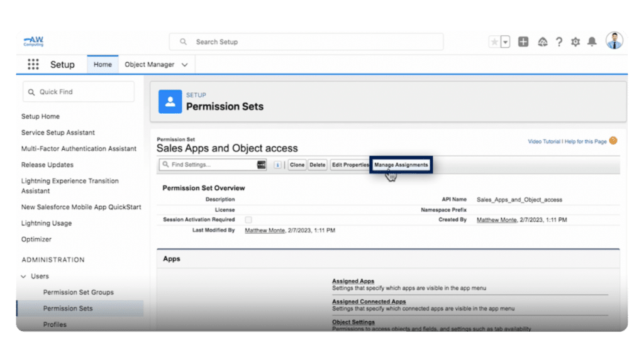Collapse the Users tree section
644x362 pixels.
pyautogui.click(x=22, y=276)
